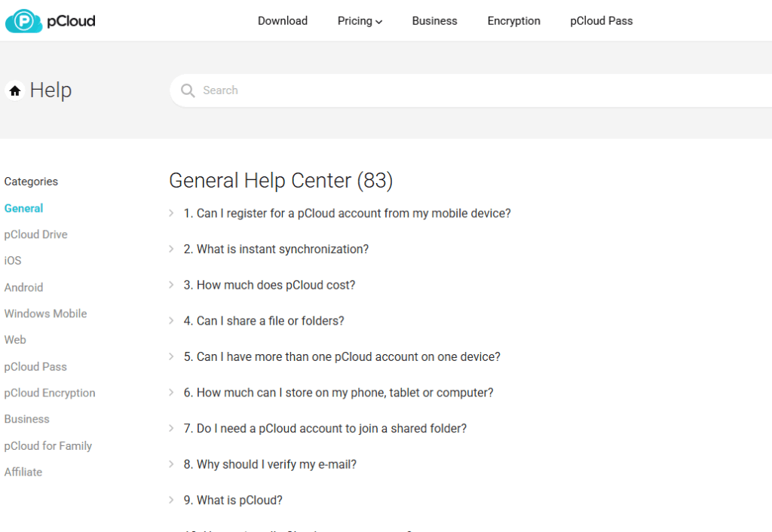This screenshot has width=772, height=532.
Task: Click the magnifying glass search icon
Action: (x=188, y=90)
